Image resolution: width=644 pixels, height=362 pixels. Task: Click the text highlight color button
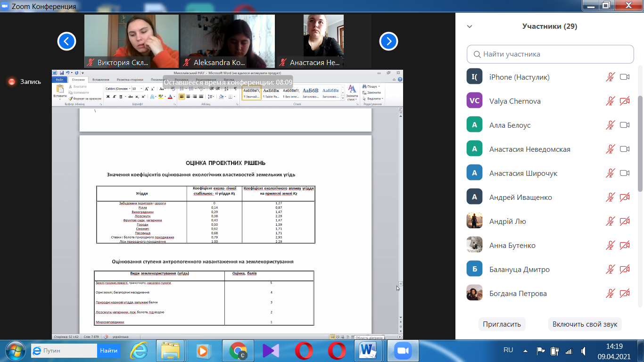pyautogui.click(x=160, y=97)
